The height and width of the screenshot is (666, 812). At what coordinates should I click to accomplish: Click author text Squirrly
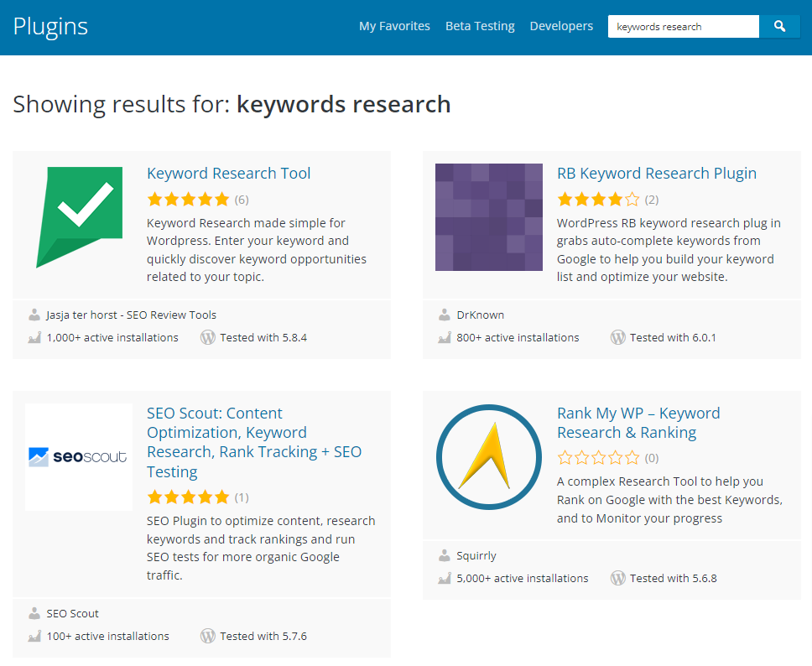(476, 555)
